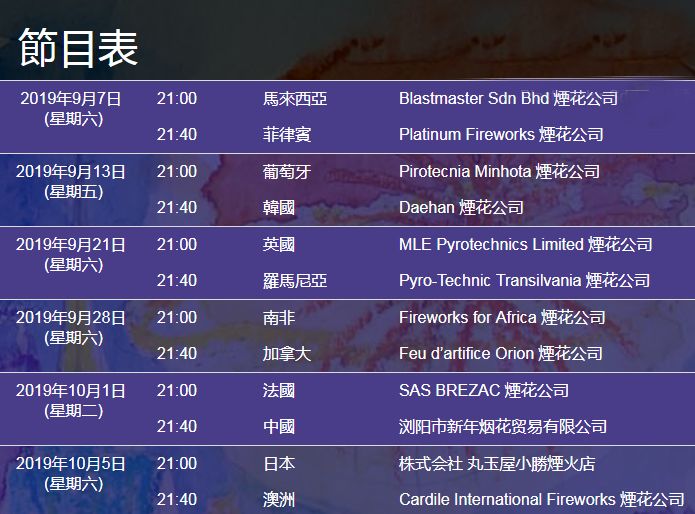695x514 pixels.
Task: Open Pirotecnia Minhota 煙花公司 entry
Action: (x=499, y=171)
